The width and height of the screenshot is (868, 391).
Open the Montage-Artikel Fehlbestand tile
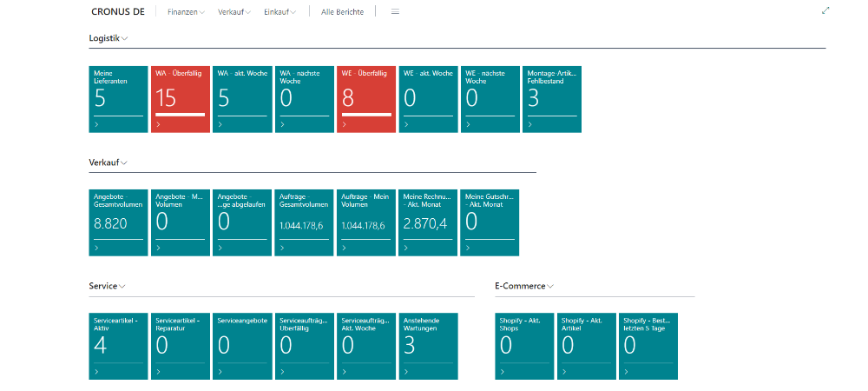[x=552, y=99]
